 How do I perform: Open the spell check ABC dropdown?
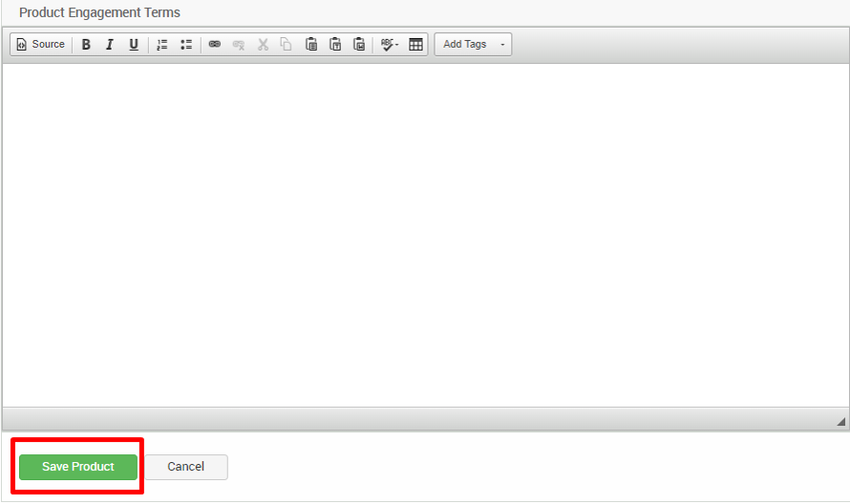point(390,45)
